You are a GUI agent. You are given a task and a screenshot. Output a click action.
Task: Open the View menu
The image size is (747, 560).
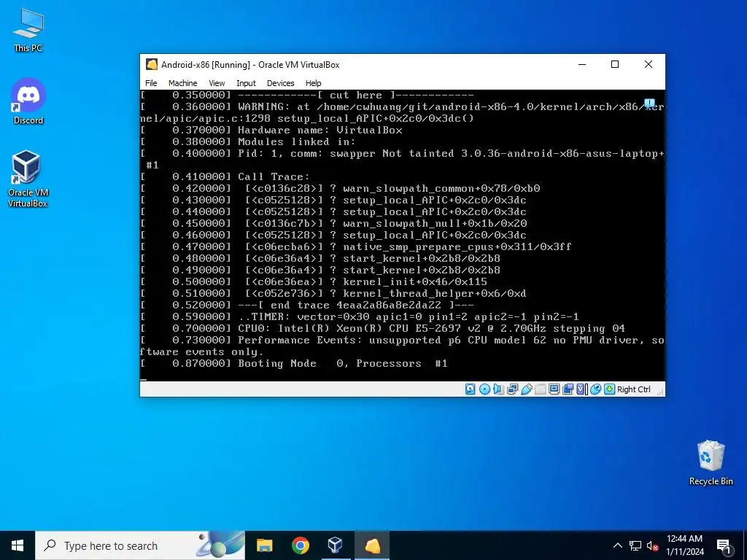tap(217, 83)
